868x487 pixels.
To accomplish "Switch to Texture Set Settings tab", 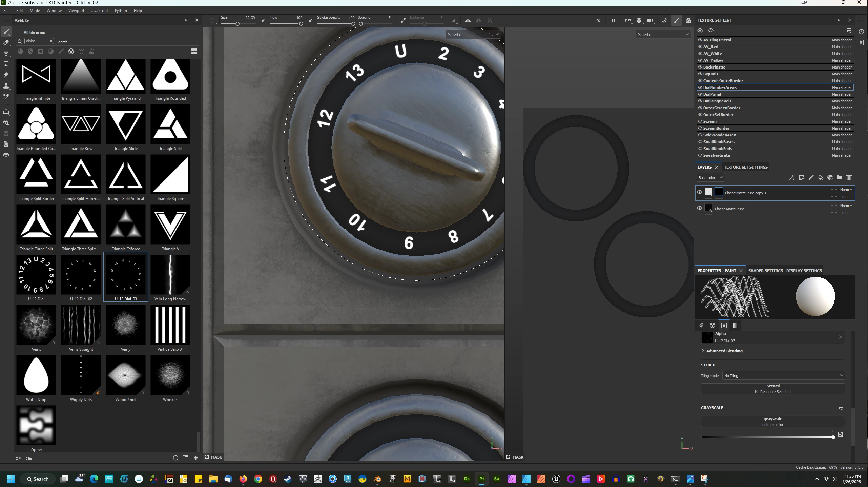I will point(745,167).
